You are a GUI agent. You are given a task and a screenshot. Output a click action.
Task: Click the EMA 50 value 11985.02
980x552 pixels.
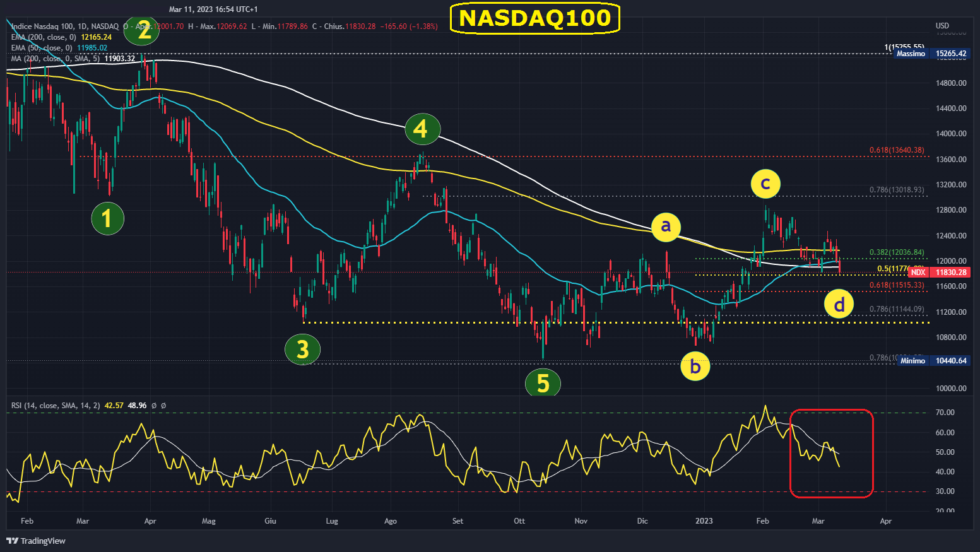pyautogui.click(x=92, y=48)
